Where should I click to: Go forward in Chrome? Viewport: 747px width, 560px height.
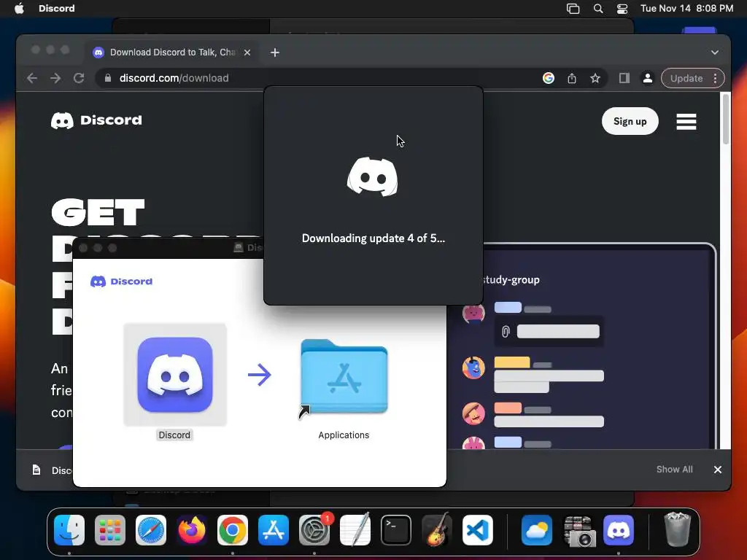[55, 78]
